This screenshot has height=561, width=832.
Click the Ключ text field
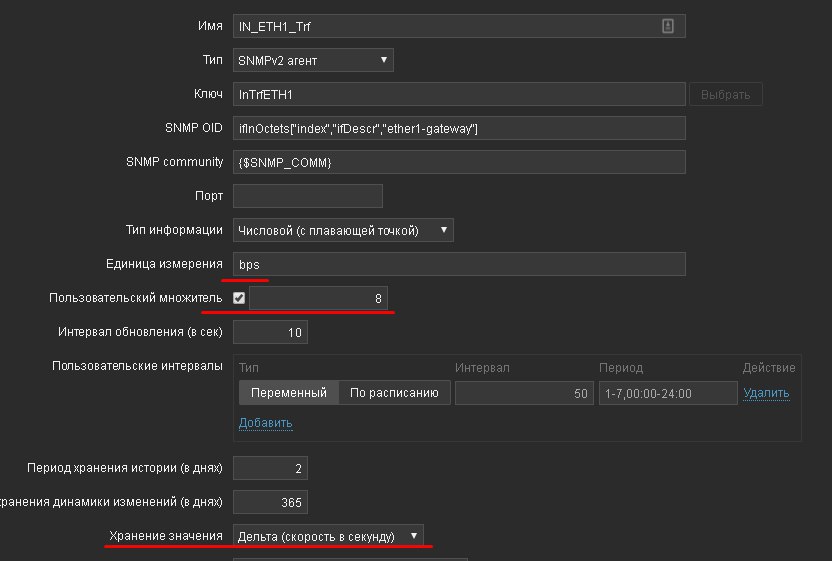(459, 95)
